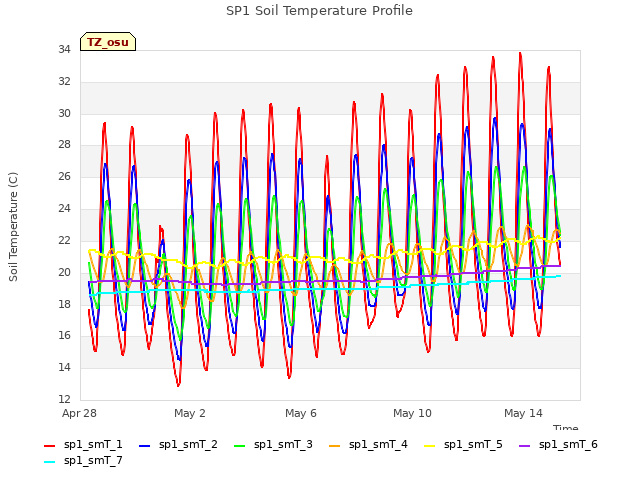This screenshot has height=480, width=640.
Task: Click the green sp1_smT_3 legend swatch
Action: 240,446
